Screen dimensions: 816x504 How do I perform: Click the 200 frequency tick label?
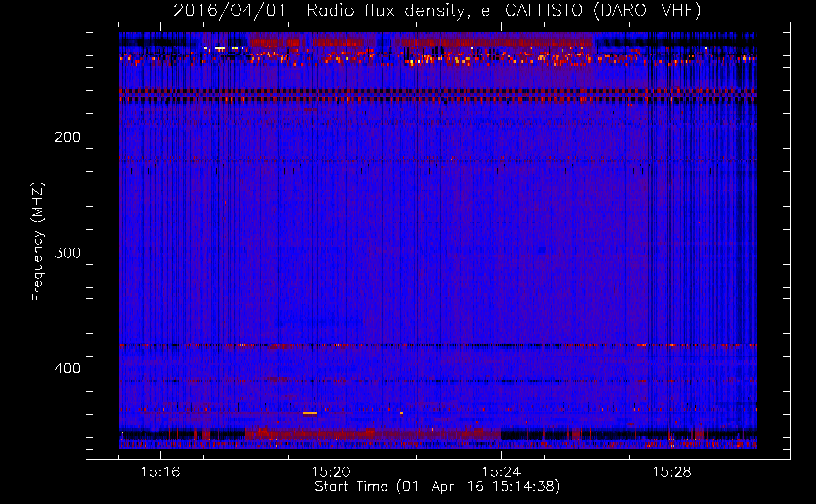[x=68, y=137]
